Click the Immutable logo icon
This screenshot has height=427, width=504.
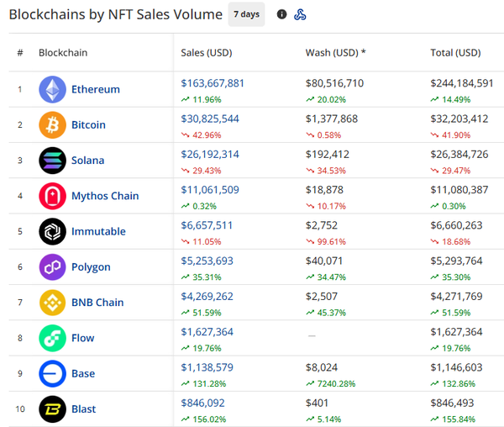(52, 231)
